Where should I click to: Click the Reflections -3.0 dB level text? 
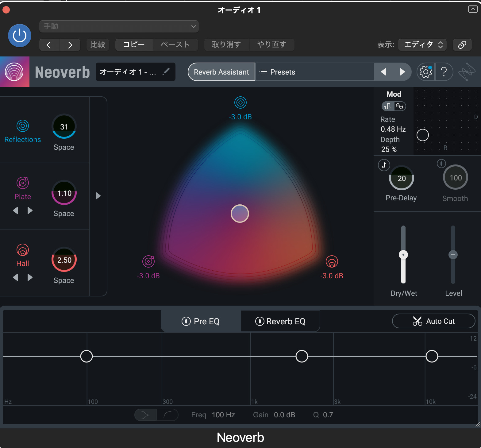pyautogui.click(x=240, y=117)
